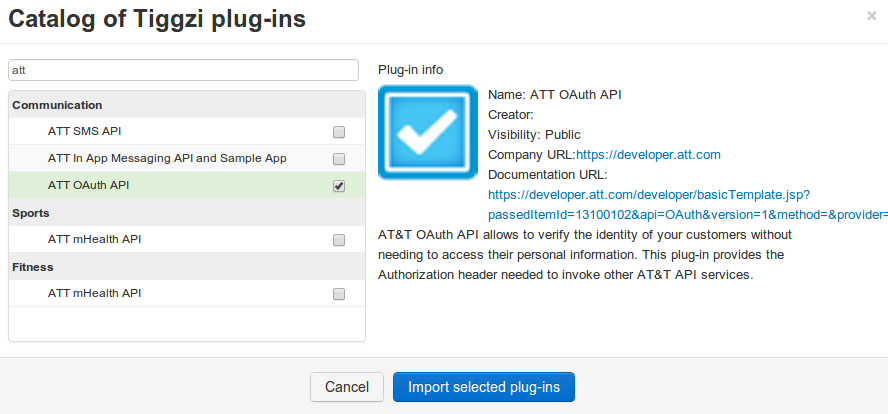This screenshot has width=888, height=414.
Task: Tick the Sports ATT mHealth API checkbox
Action: click(339, 240)
